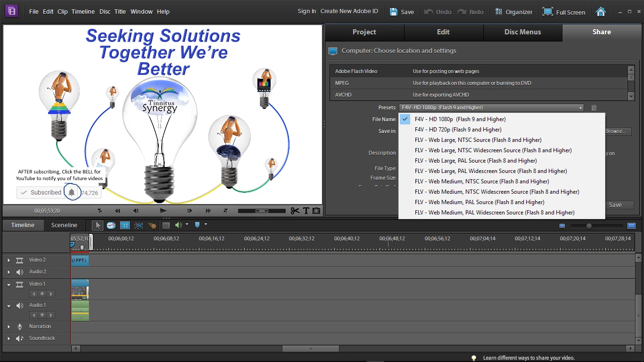The image size is (644, 362).
Task: Click the blue timeline marker icon
Action: coord(198,225)
